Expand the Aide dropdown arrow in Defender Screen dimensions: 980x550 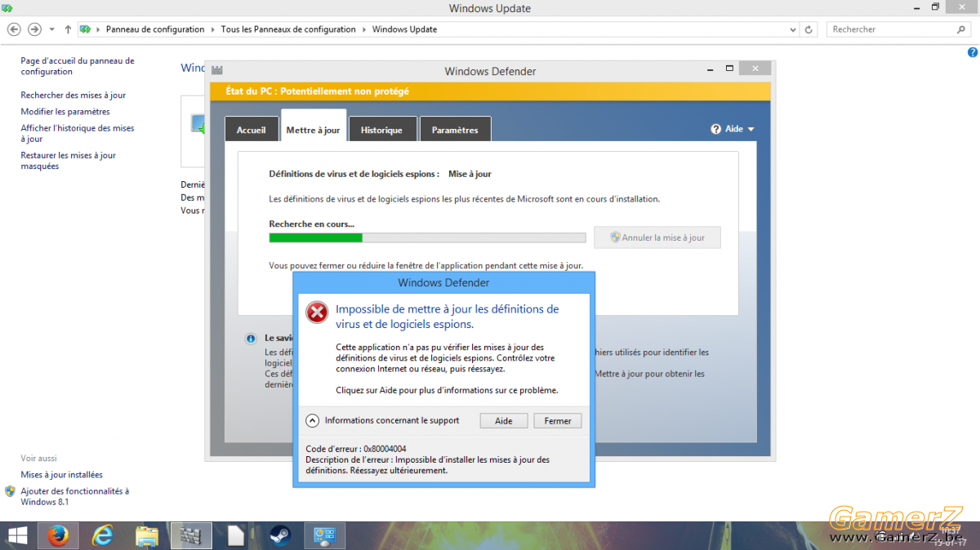coord(751,129)
